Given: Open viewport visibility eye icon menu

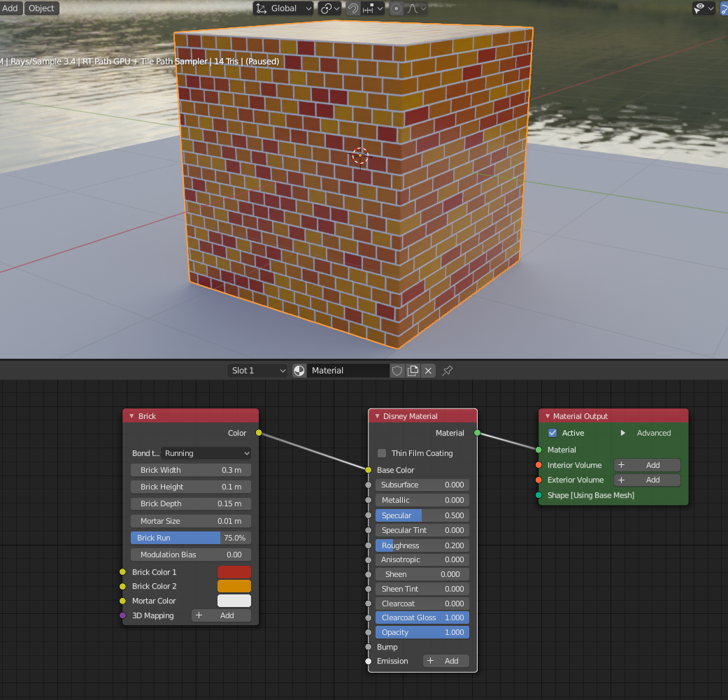Looking at the screenshot, I should point(702,8).
